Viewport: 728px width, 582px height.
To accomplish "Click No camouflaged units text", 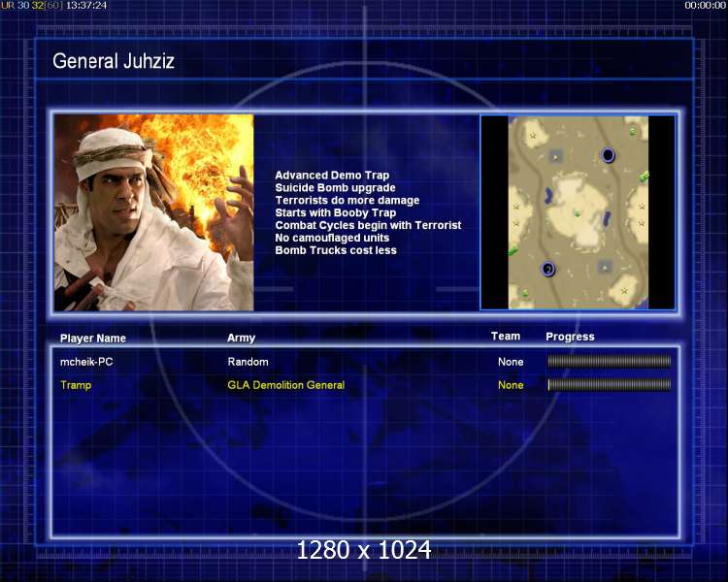I will click(332, 238).
